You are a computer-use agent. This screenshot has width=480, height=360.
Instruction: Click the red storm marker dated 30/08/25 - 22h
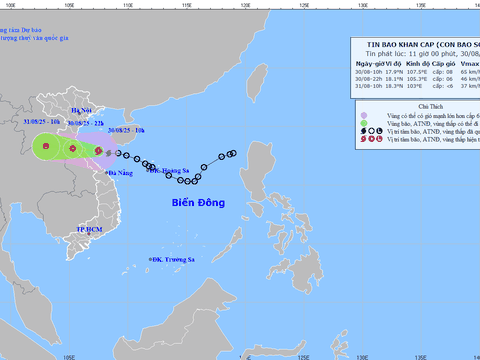tap(73, 149)
